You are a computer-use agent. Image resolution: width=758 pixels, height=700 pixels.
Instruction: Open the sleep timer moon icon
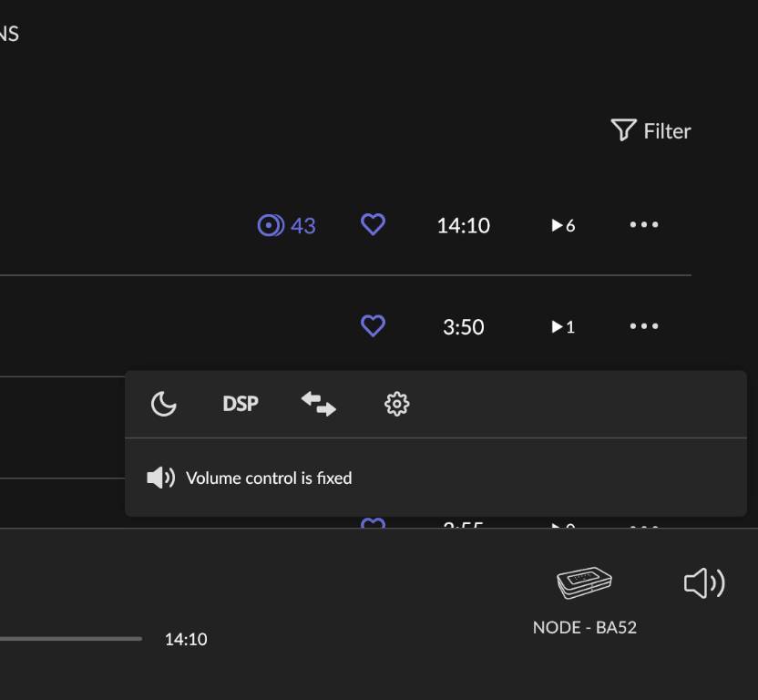[164, 404]
